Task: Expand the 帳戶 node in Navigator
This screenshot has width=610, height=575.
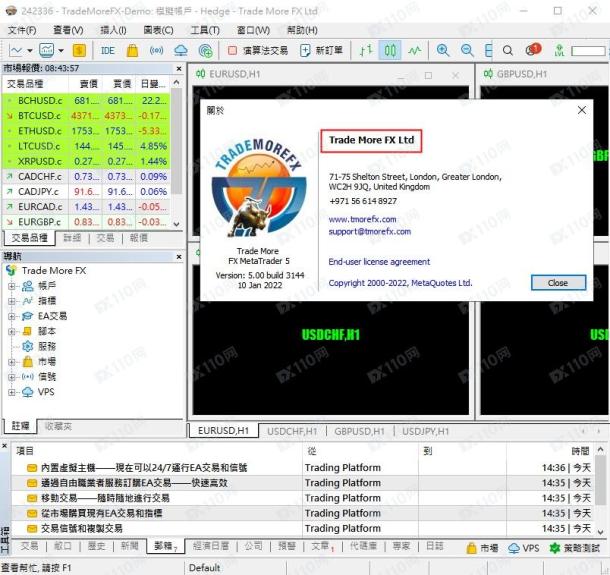Action: point(12,286)
